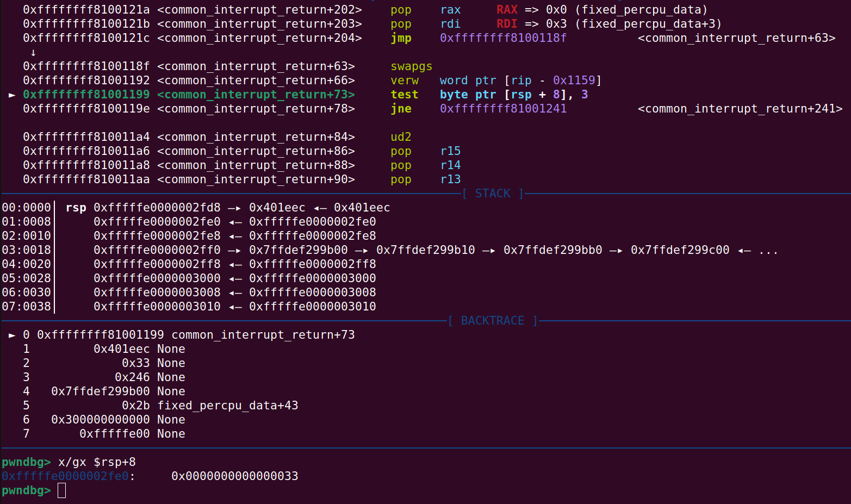Click the output value 0x0000000000000033
The image size is (851, 504).
[x=234, y=476]
